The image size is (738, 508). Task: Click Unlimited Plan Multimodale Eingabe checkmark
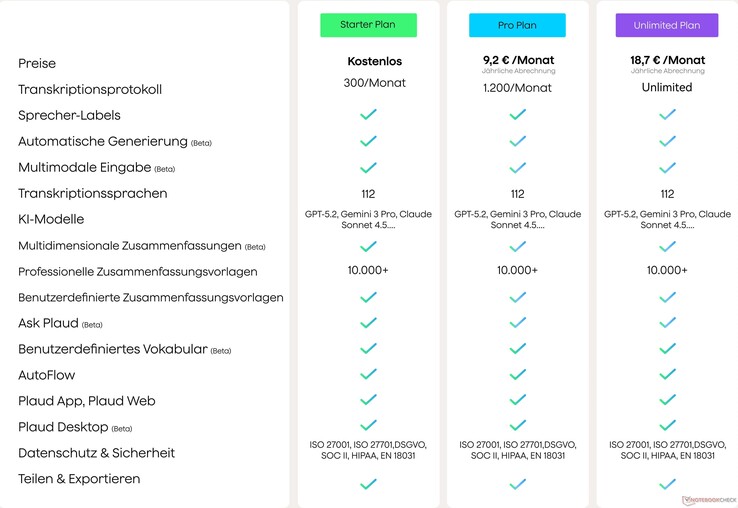tap(666, 167)
